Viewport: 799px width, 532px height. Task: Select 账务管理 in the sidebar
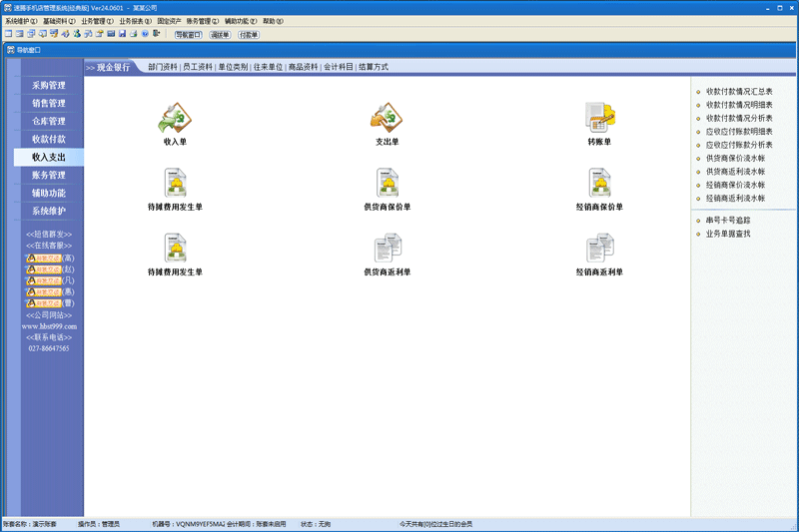tap(49, 175)
